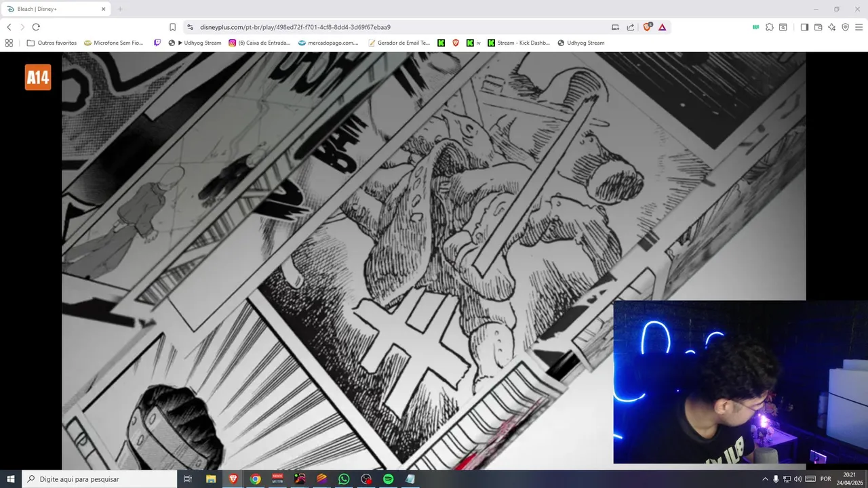The image size is (868, 488).
Task: Open the Stream - Kick Dashb... bookmark
Action: [519, 43]
